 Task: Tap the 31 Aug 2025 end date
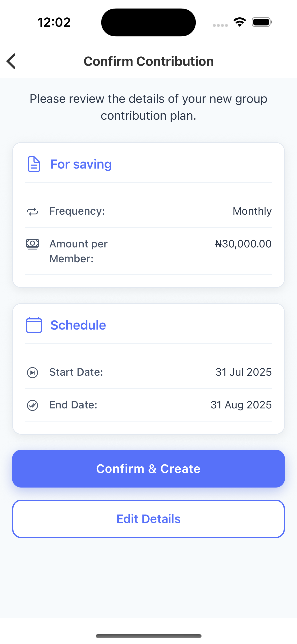241,405
